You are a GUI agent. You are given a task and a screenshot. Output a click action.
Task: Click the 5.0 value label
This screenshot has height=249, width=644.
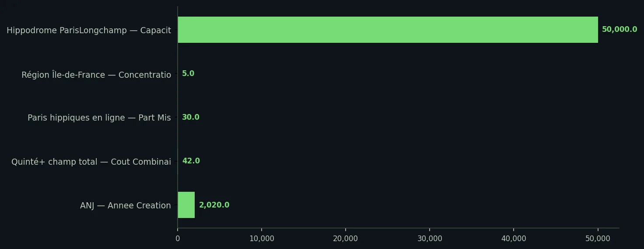188,74
